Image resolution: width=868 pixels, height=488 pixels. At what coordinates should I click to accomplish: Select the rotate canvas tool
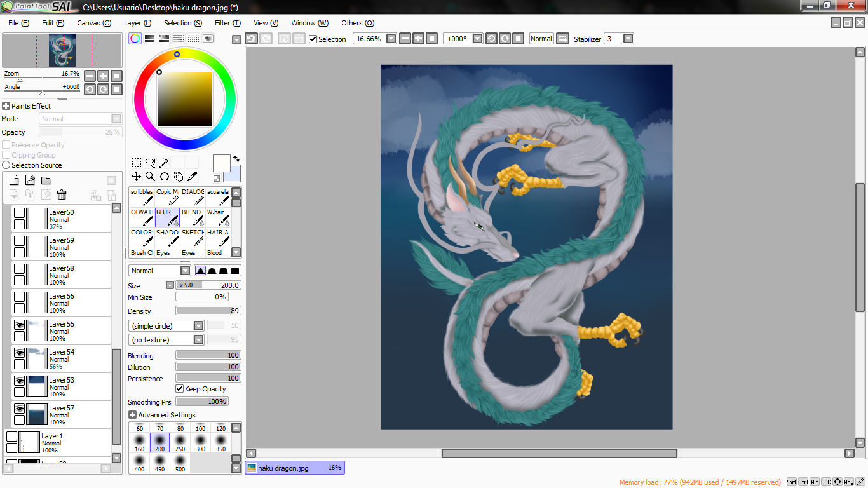(164, 176)
